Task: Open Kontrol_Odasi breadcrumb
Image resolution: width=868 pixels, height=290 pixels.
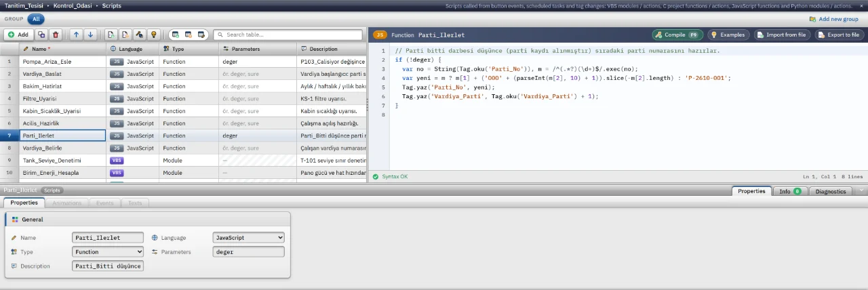Action: pyautogui.click(x=73, y=5)
